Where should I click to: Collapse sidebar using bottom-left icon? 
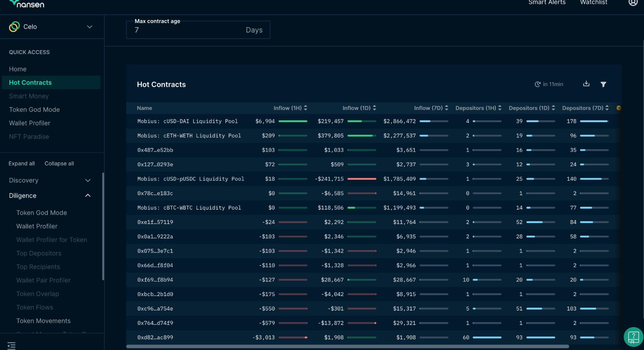(x=11, y=345)
